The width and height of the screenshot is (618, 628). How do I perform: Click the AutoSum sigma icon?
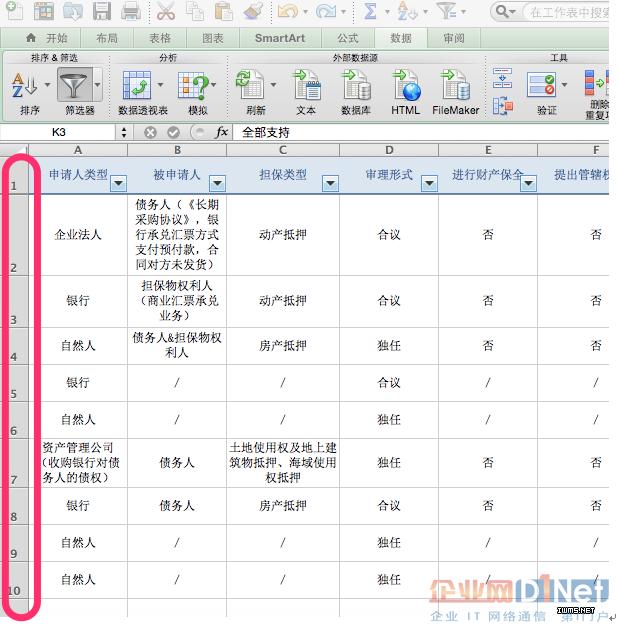[370, 12]
